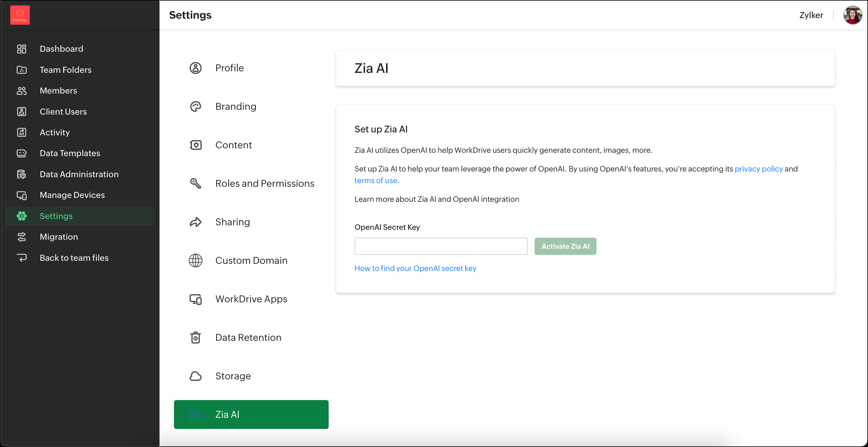Click the Data Administration database icon
The width and height of the screenshot is (868, 447).
[x=22, y=174]
